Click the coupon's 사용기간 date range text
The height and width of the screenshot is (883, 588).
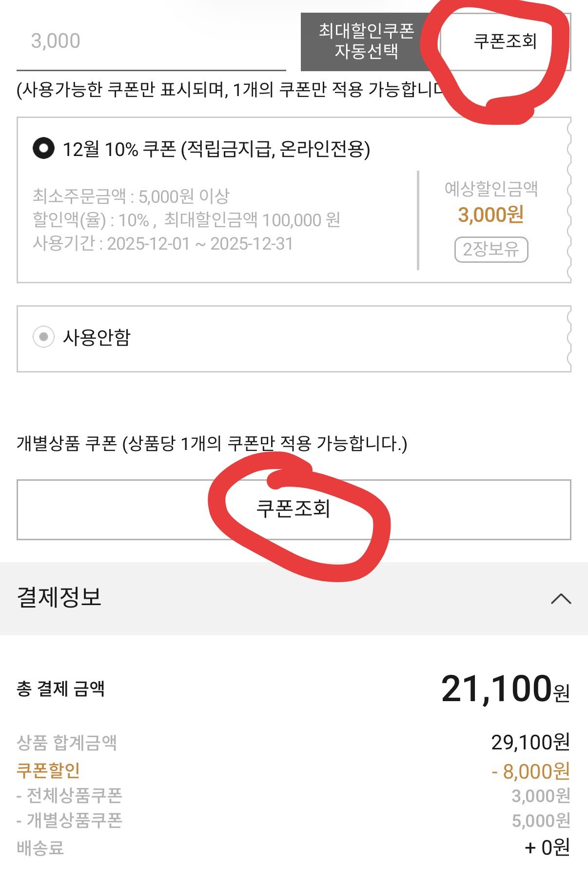(163, 243)
